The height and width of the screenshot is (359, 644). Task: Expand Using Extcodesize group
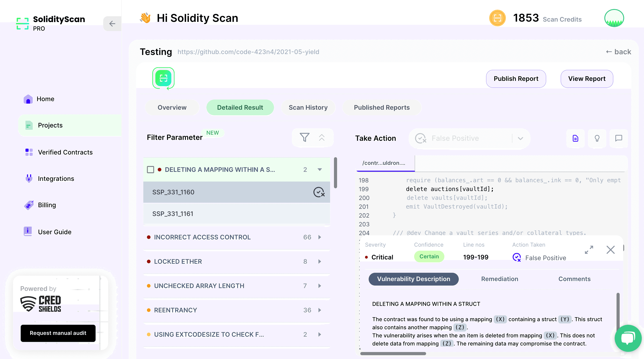pyautogui.click(x=320, y=334)
